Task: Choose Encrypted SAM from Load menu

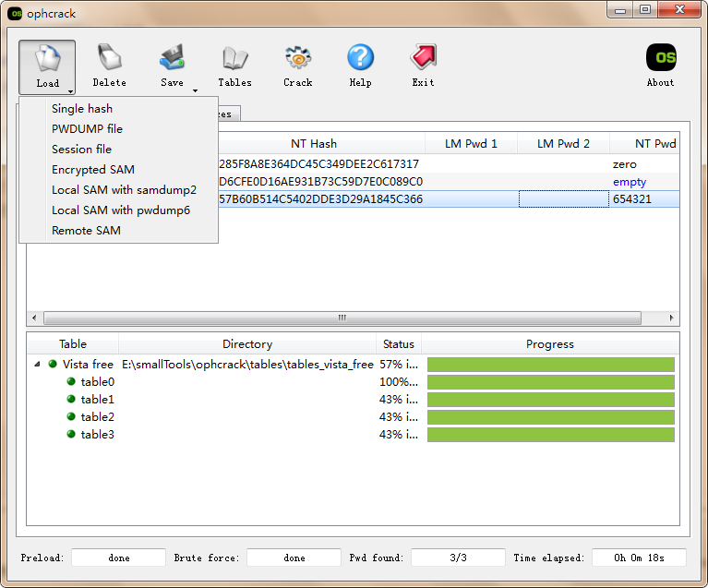Action: pyautogui.click(x=119, y=169)
